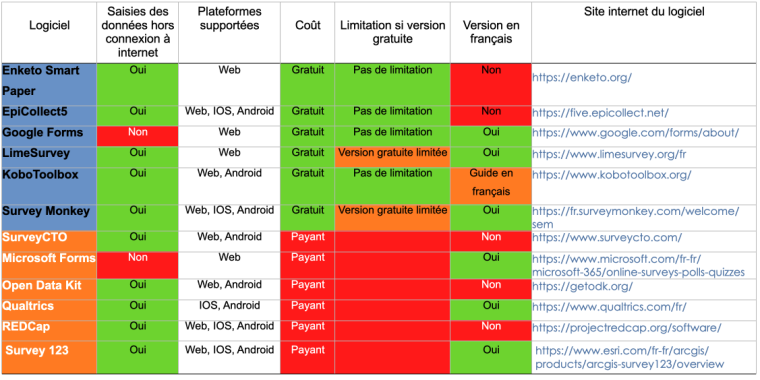Viewport: 760px width, 380px height.
Task: Select the Enketo Smart Paper row header
Action: [x=48, y=83]
